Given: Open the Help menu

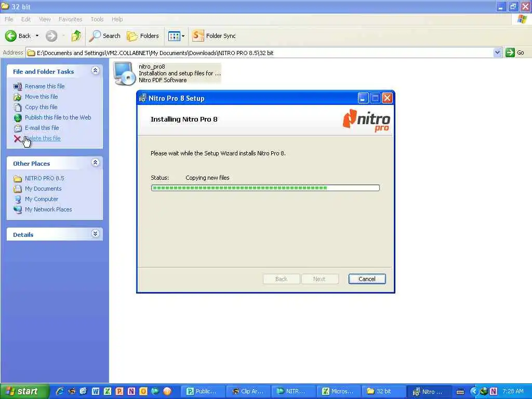Looking at the screenshot, I should (117, 19).
